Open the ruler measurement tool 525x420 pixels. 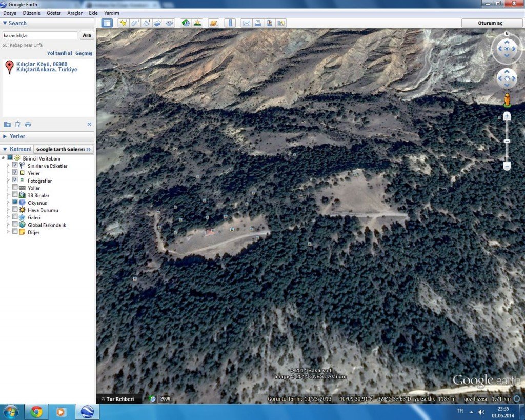tap(229, 23)
